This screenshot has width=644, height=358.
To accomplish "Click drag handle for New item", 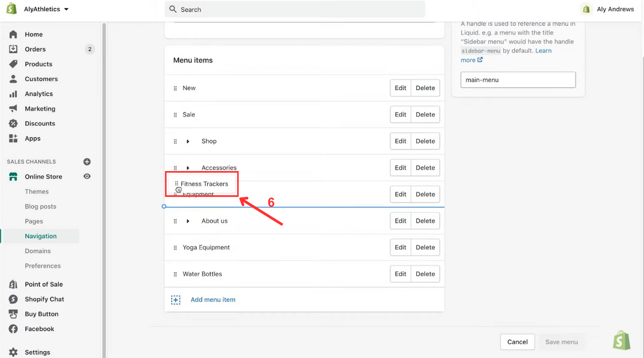I will tap(175, 88).
